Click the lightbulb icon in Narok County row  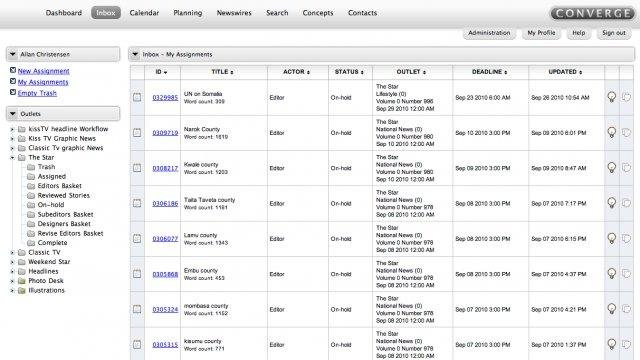(611, 132)
